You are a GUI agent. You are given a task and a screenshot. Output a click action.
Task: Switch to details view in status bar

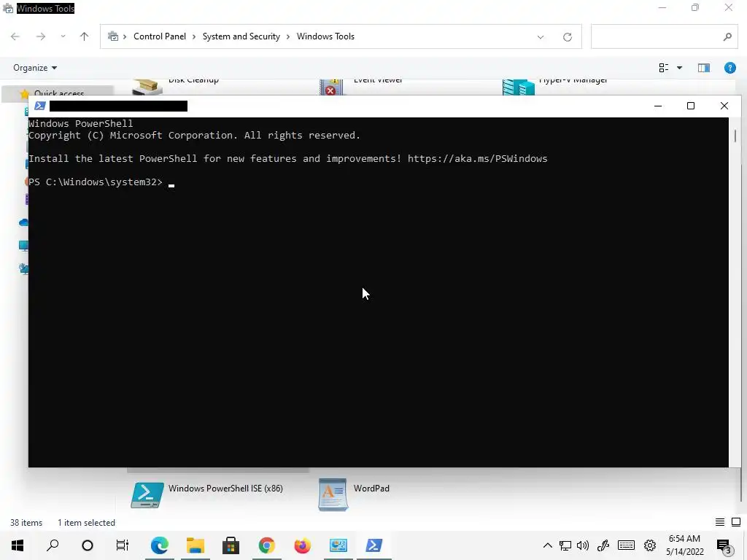[x=720, y=522]
